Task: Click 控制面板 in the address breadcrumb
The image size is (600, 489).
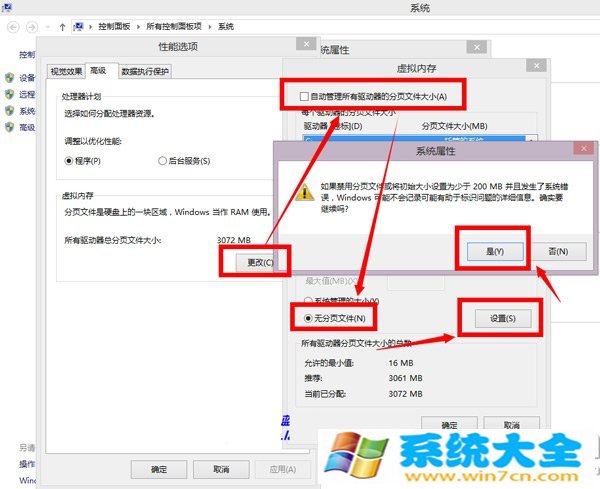Action: (114, 26)
